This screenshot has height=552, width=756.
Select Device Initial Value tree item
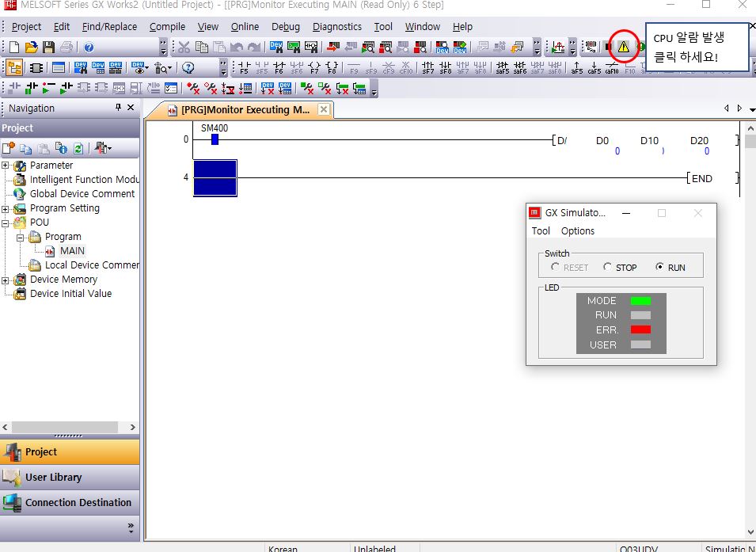pos(71,294)
